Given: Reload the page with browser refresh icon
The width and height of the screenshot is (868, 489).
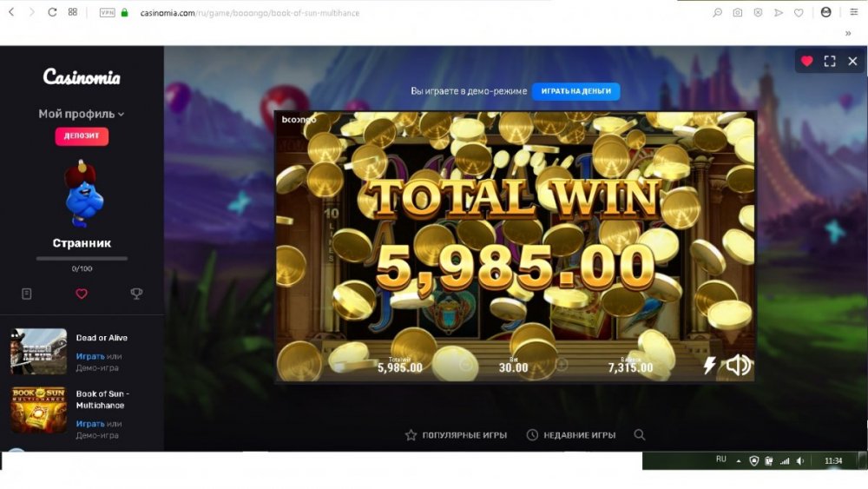Looking at the screenshot, I should [52, 12].
